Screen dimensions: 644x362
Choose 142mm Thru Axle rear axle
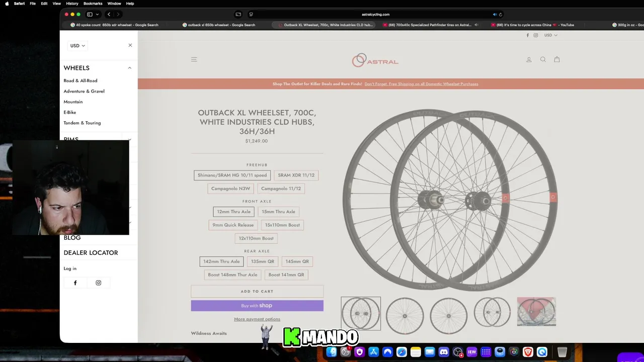click(221, 261)
